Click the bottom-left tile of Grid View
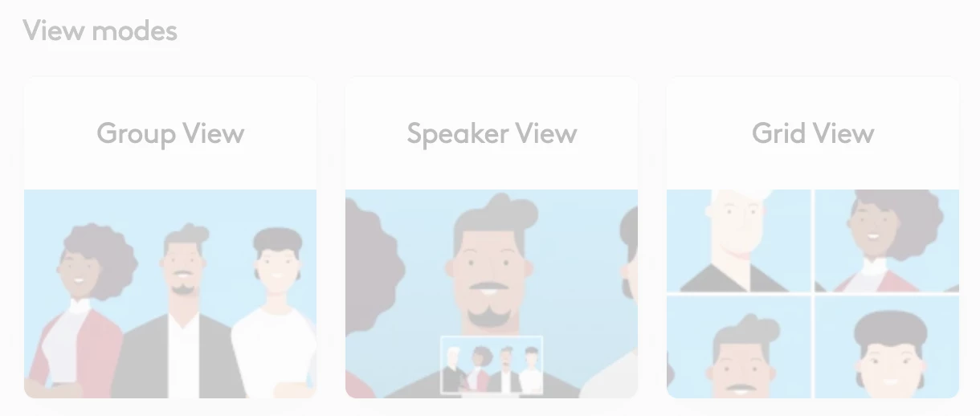The height and width of the screenshot is (416, 980). click(x=739, y=347)
